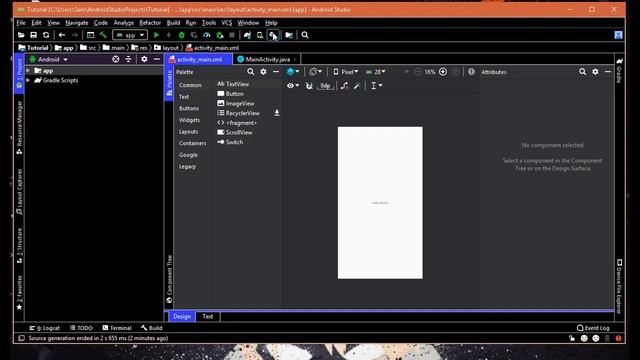Click the Sync/refresh toolbar icon
Image resolution: width=640 pixels, height=360 pixels.
point(46,35)
